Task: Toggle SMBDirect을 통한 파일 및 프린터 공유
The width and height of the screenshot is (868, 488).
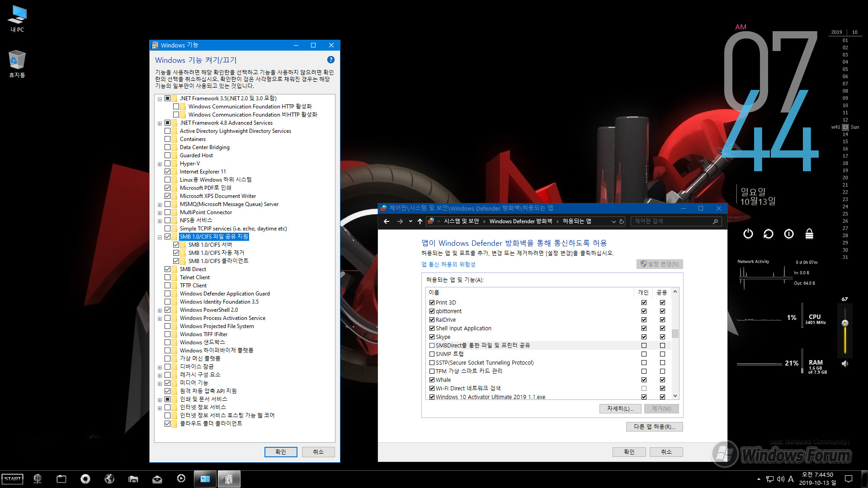Action: pos(431,345)
